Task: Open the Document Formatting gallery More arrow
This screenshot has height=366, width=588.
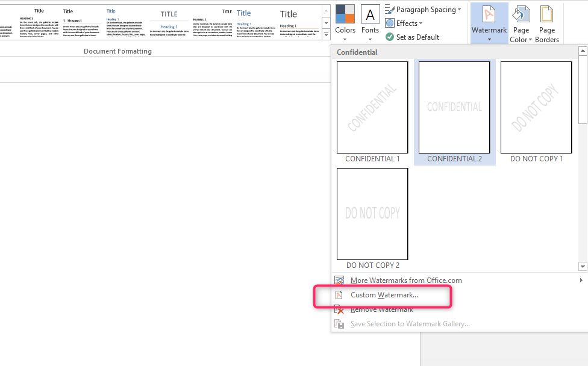Action: (326, 35)
